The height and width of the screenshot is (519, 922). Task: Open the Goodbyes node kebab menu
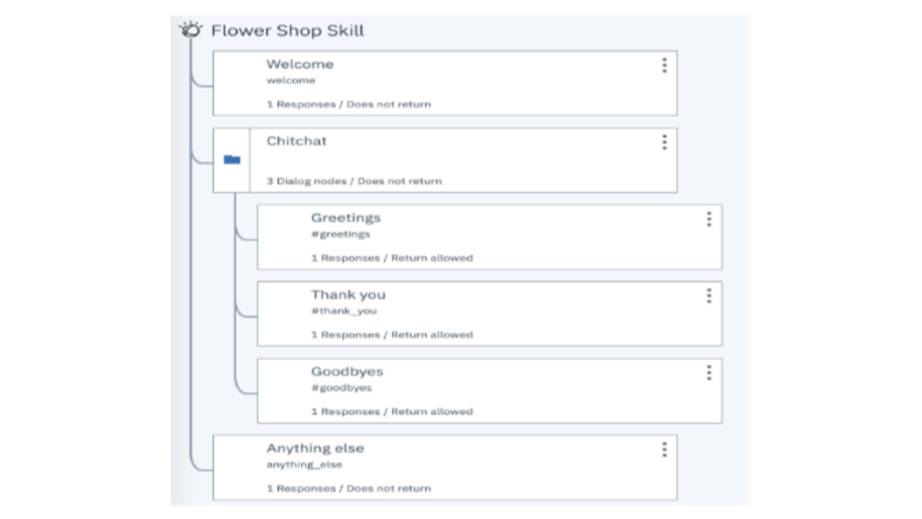tap(708, 373)
